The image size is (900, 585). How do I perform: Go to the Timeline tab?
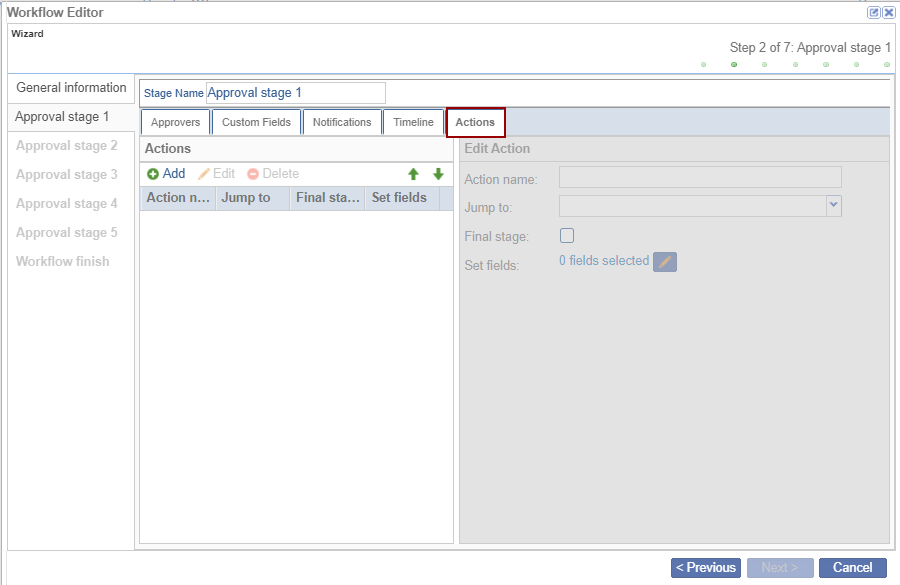click(413, 122)
